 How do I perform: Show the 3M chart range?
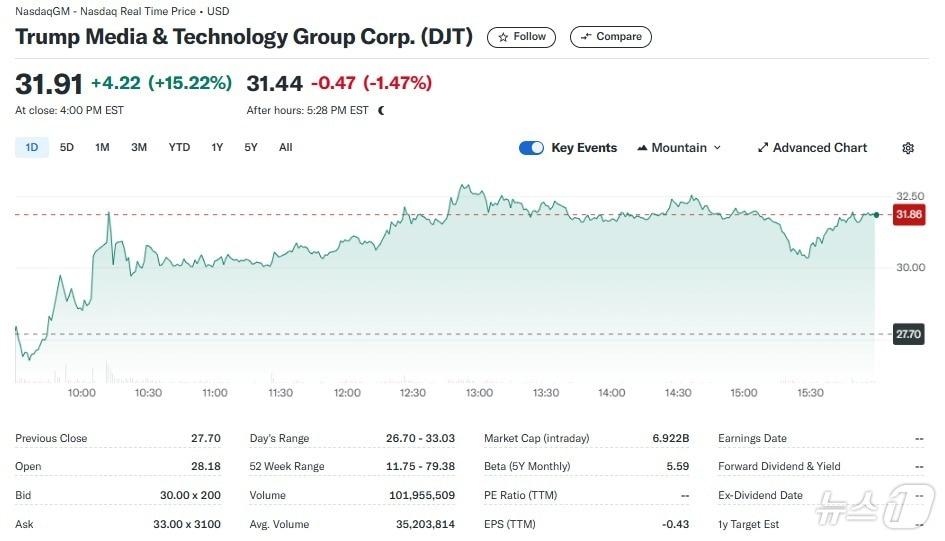tap(139, 147)
